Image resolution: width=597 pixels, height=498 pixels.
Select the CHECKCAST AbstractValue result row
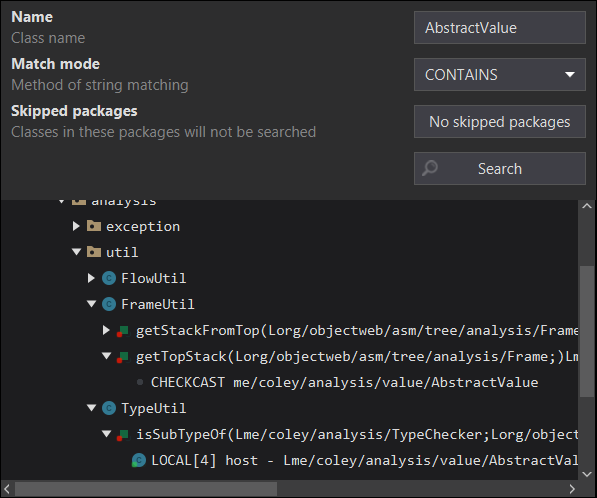[344, 382]
